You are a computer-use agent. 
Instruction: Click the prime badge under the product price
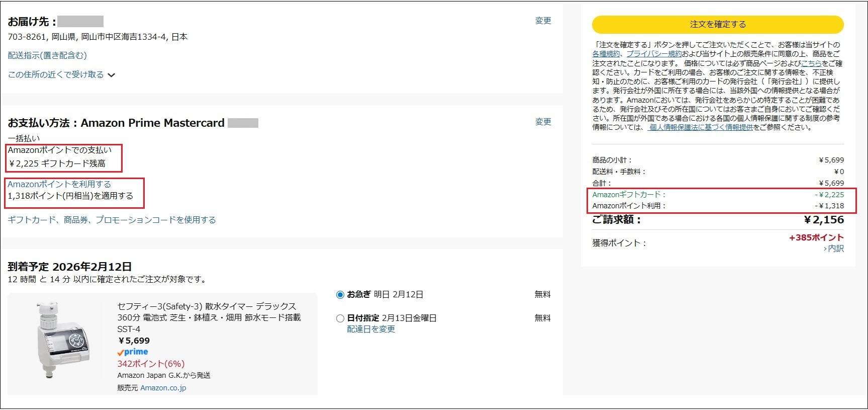[x=133, y=352]
